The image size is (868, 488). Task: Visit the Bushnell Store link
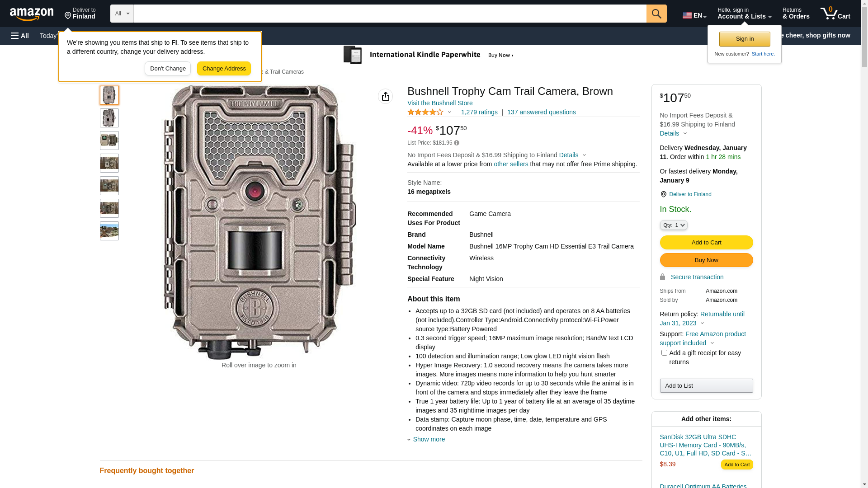[439, 103]
